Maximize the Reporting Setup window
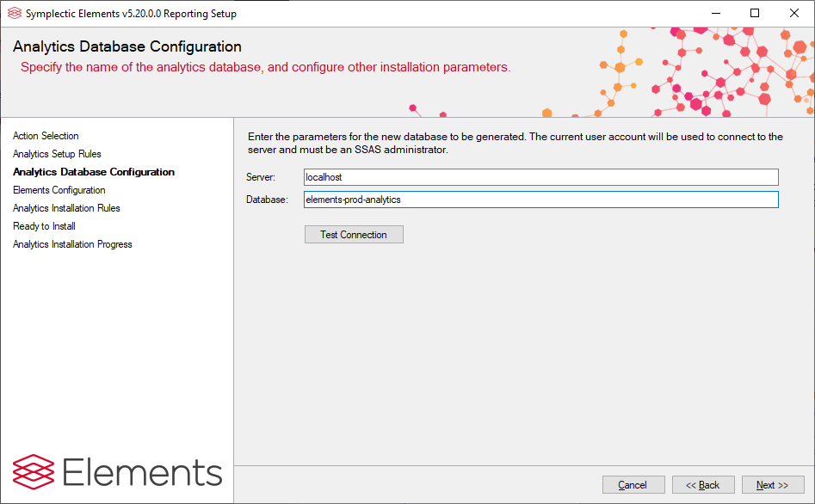815x504 pixels. coord(755,14)
